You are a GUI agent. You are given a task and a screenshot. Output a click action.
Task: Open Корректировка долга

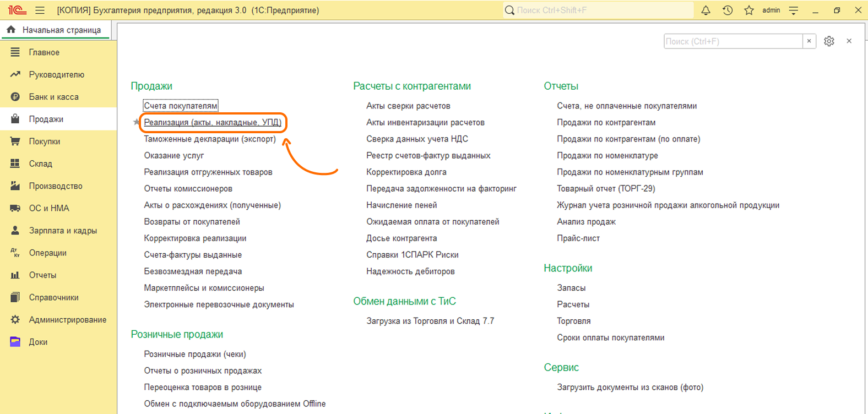tap(406, 172)
